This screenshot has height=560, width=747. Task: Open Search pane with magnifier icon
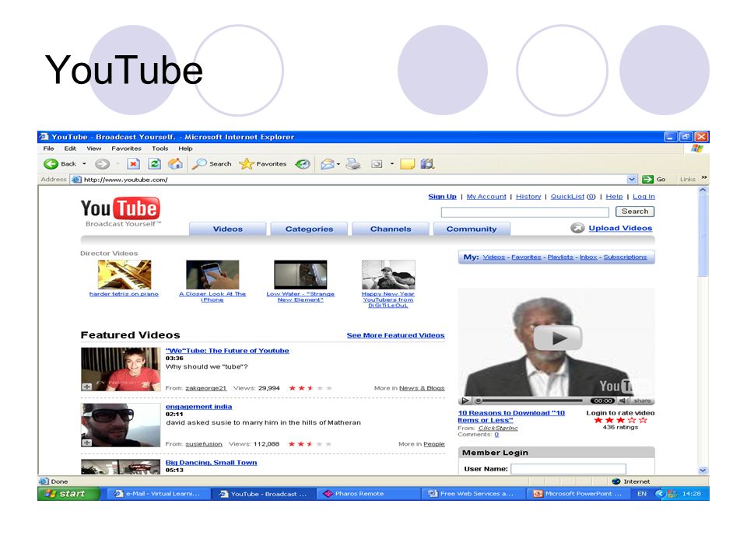(x=198, y=164)
